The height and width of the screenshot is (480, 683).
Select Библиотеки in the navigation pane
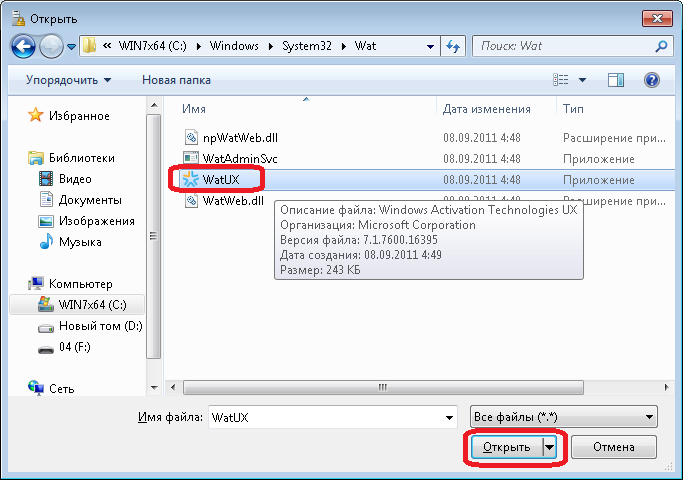click(82, 158)
